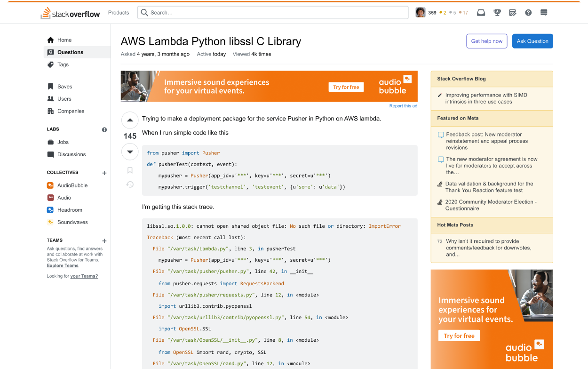Open the AudioBubble collective
The width and height of the screenshot is (588, 369).
(77, 185)
